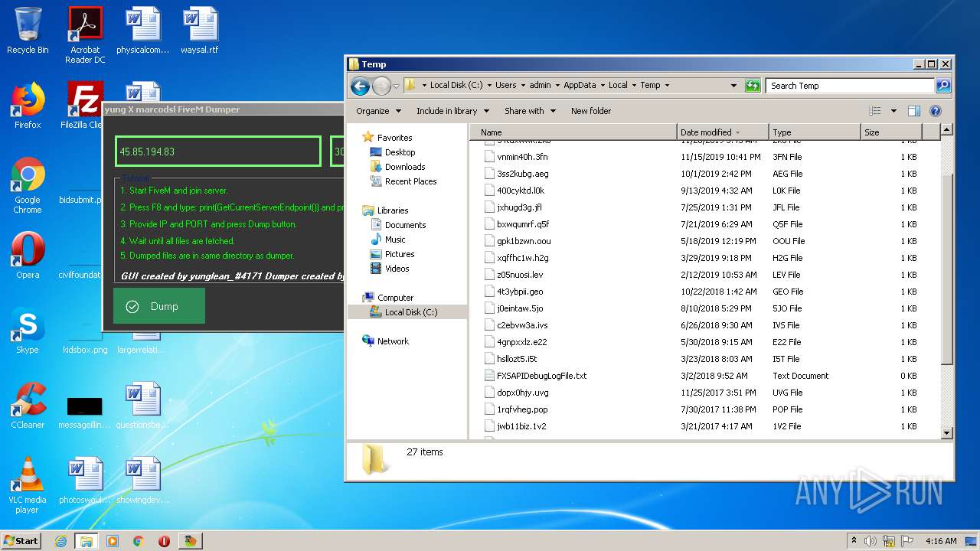The height and width of the screenshot is (551, 980).
Task: Select file jwb11biz.1v2
Action: tap(521, 426)
